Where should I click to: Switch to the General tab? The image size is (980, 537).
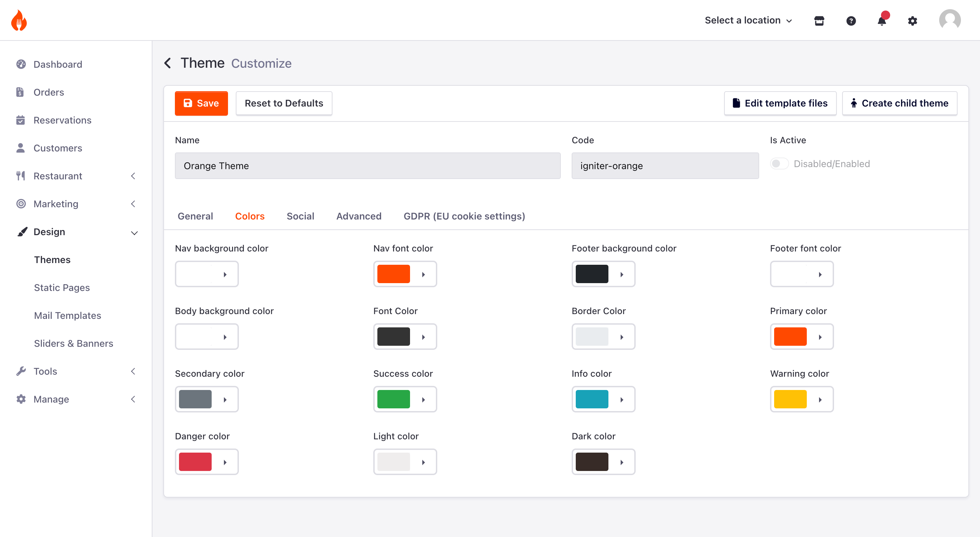coord(195,216)
